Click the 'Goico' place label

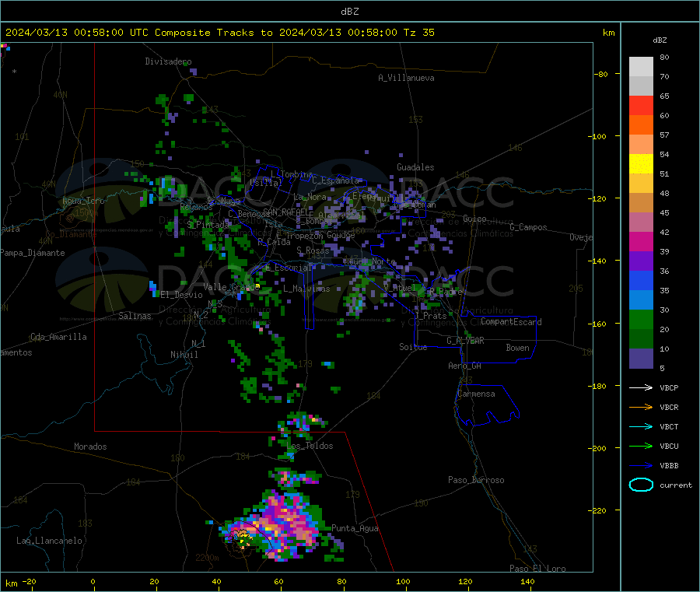[474, 219]
